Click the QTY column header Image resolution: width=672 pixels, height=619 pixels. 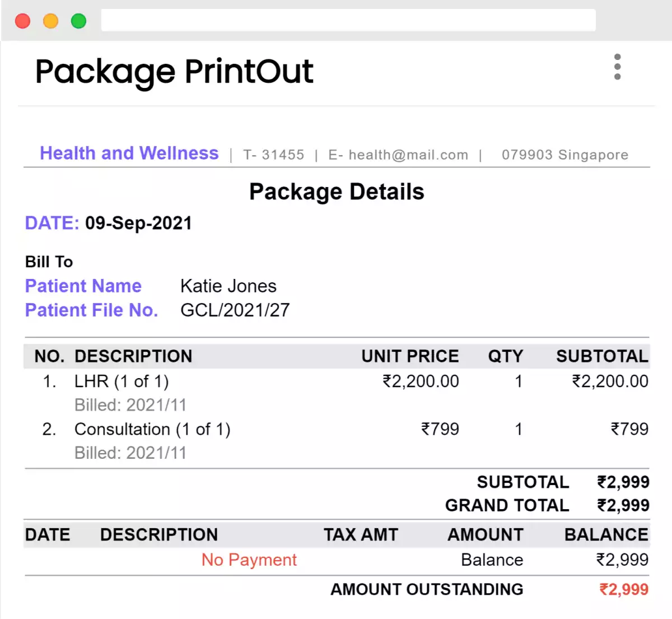click(x=505, y=356)
